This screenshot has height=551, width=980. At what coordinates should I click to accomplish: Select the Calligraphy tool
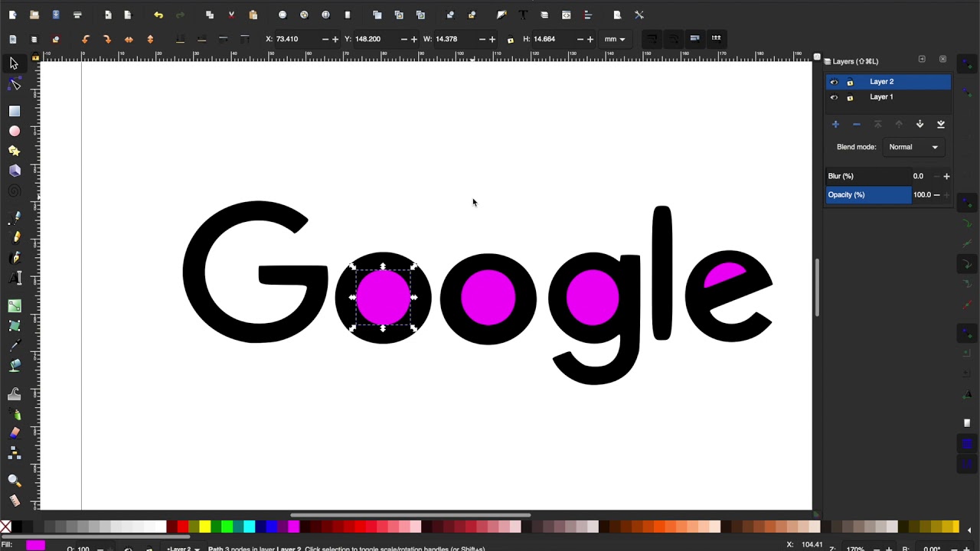(x=14, y=258)
